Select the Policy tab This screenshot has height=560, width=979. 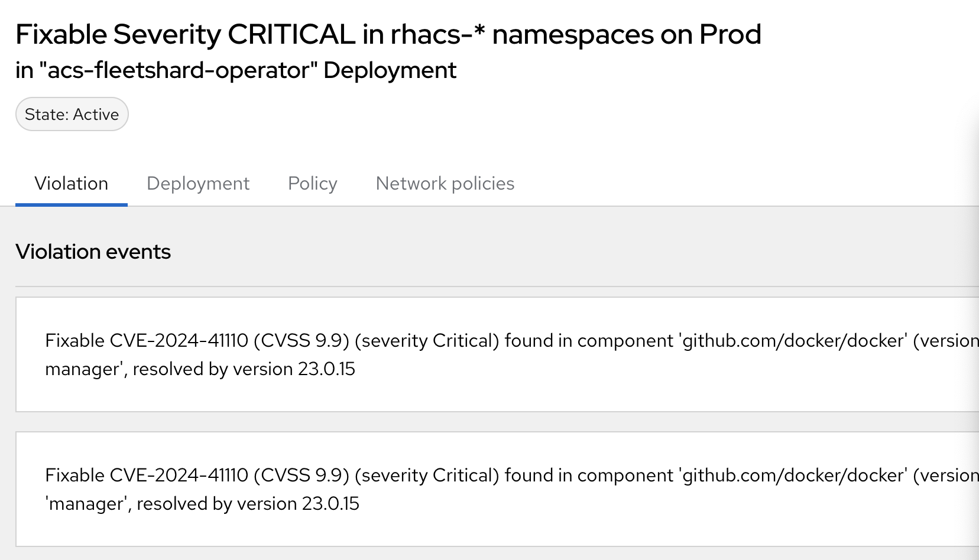tap(312, 184)
